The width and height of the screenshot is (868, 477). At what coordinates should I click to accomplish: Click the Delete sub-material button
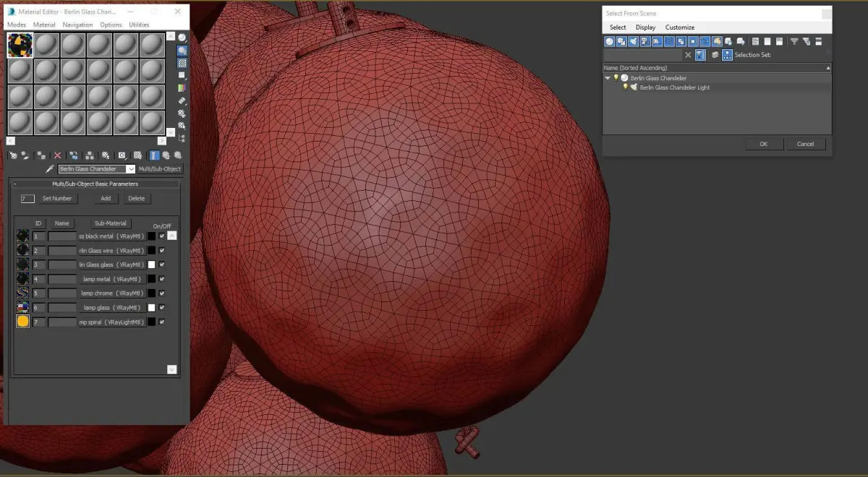coord(136,198)
